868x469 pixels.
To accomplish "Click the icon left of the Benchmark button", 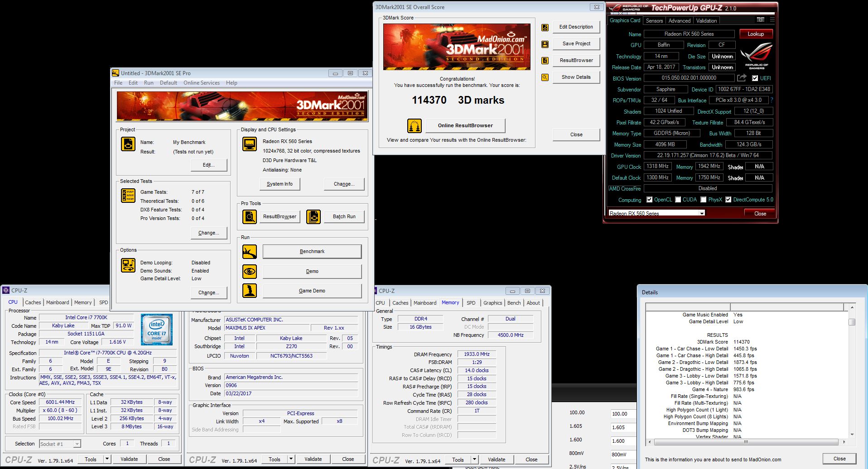I will click(x=249, y=252).
